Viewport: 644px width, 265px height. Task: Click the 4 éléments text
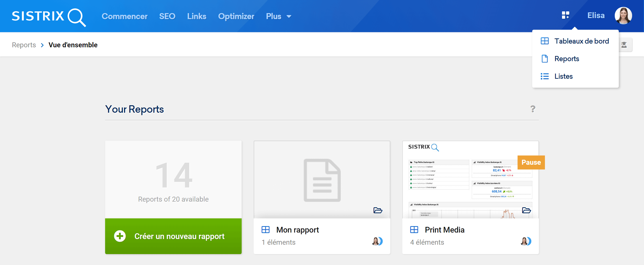coord(427,242)
